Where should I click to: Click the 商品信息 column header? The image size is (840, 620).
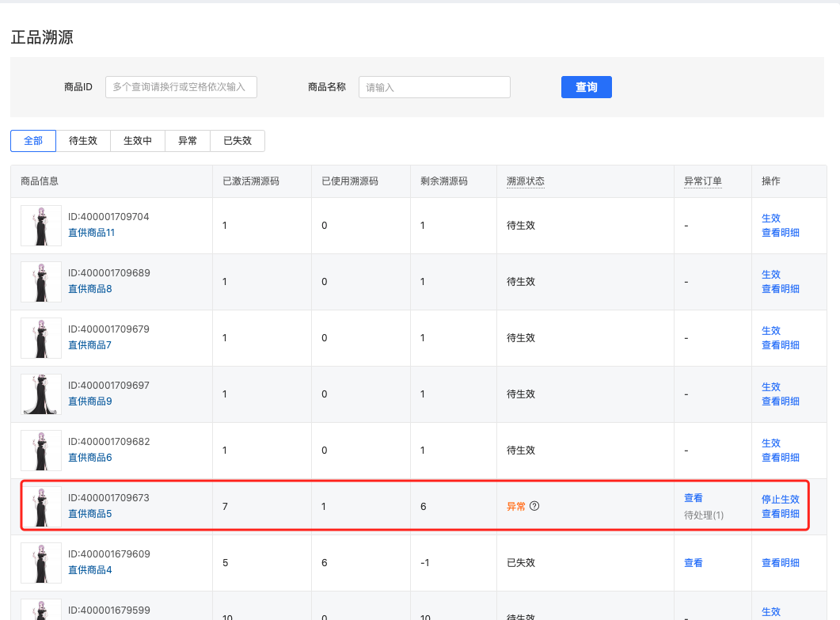(40, 181)
